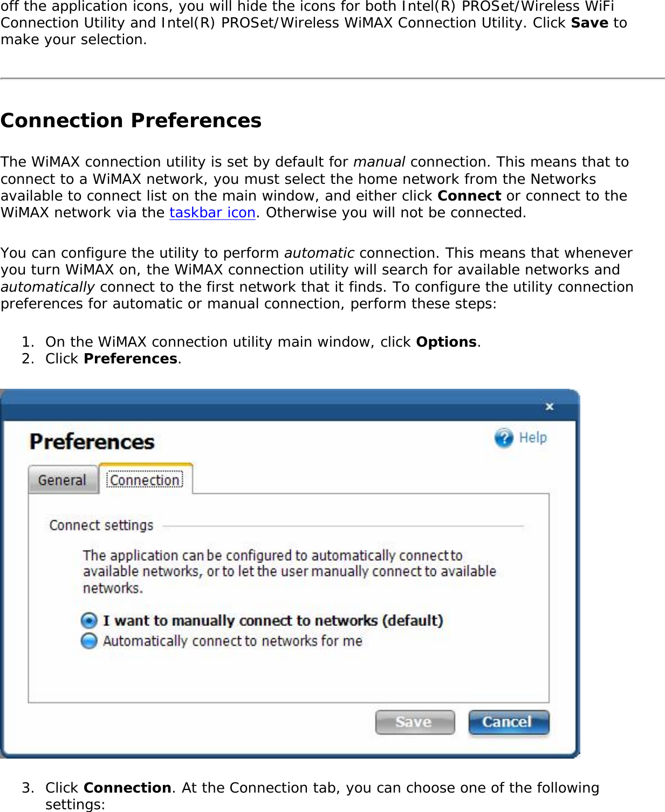Click the Save button
The width and height of the screenshot is (665, 812).
[x=414, y=722]
